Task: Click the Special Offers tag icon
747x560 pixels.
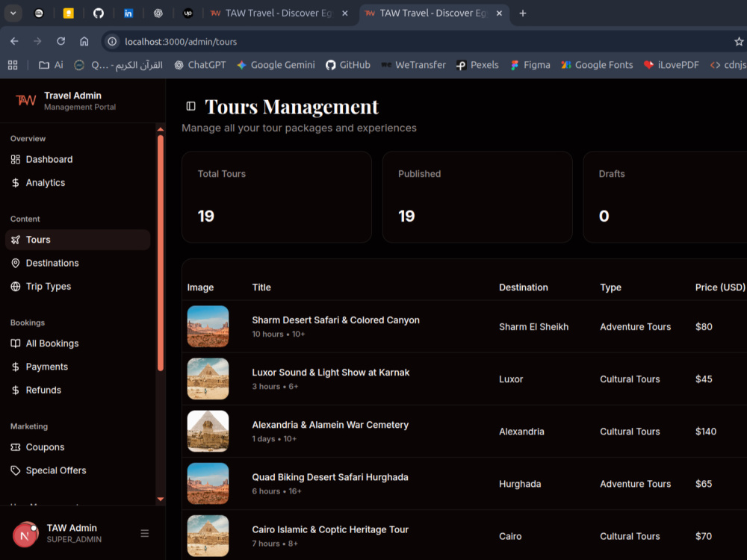Action: click(x=15, y=470)
